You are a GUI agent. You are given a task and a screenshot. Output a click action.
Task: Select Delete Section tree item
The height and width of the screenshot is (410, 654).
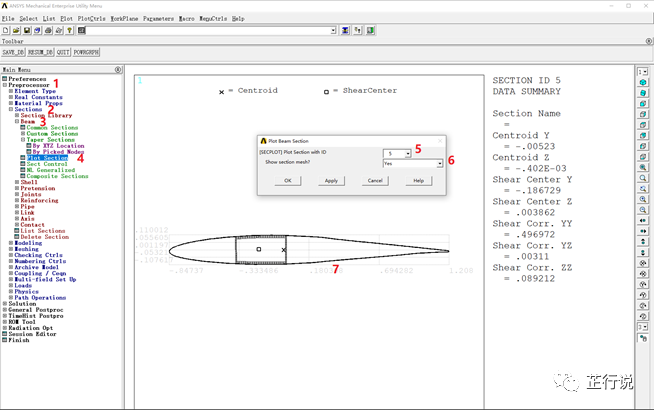coord(45,237)
